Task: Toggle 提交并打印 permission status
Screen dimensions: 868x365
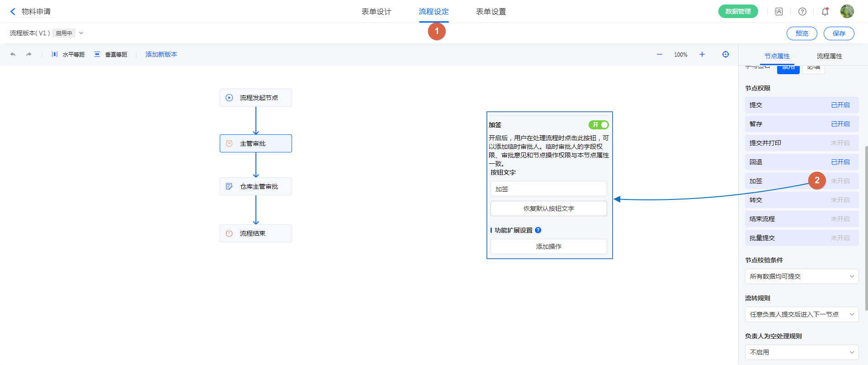Action: (840, 143)
